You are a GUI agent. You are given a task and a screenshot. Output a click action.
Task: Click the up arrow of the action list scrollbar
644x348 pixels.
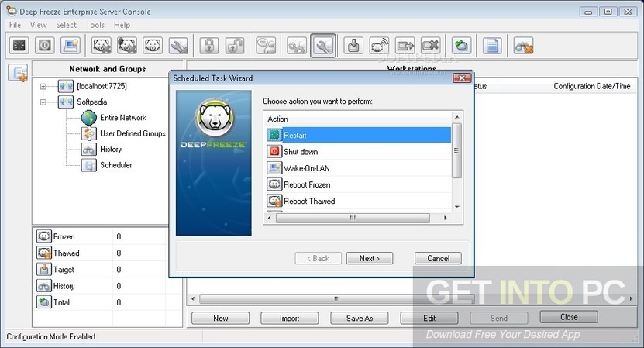click(456, 118)
